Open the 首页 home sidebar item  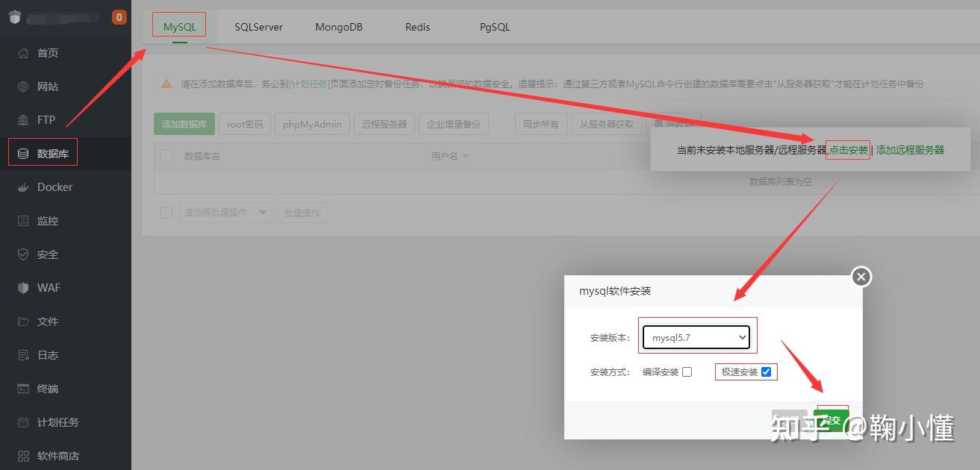point(65,53)
